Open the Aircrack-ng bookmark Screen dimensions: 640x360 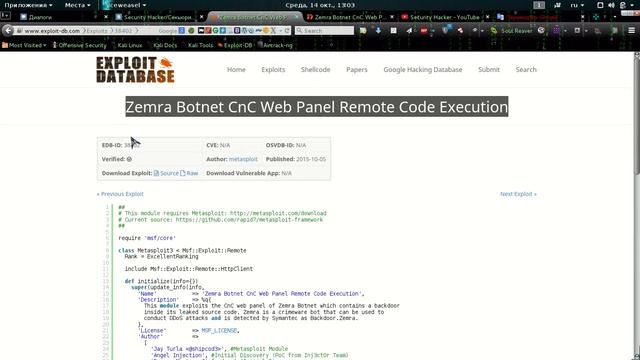click(275, 45)
